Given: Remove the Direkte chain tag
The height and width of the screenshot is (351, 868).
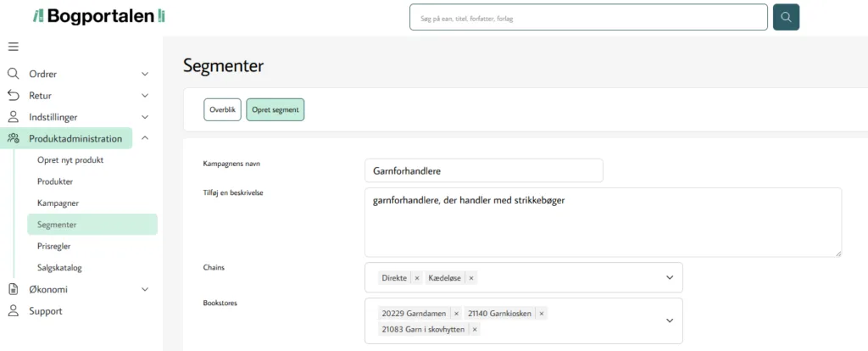Looking at the screenshot, I should pos(417,278).
